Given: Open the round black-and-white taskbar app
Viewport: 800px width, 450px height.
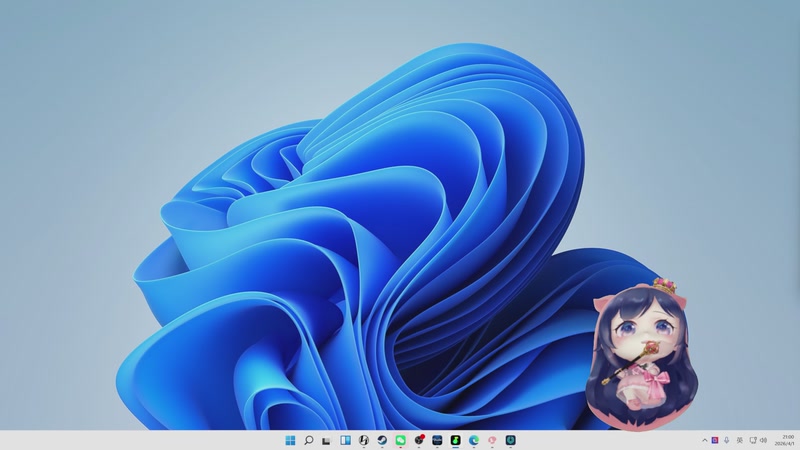Looking at the screenshot, I should pos(364,440).
